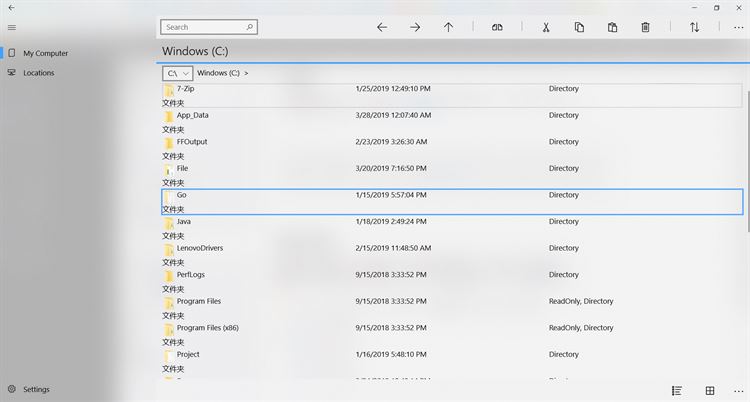Click date 3/28/2019 12:07:40 AM

(x=393, y=115)
